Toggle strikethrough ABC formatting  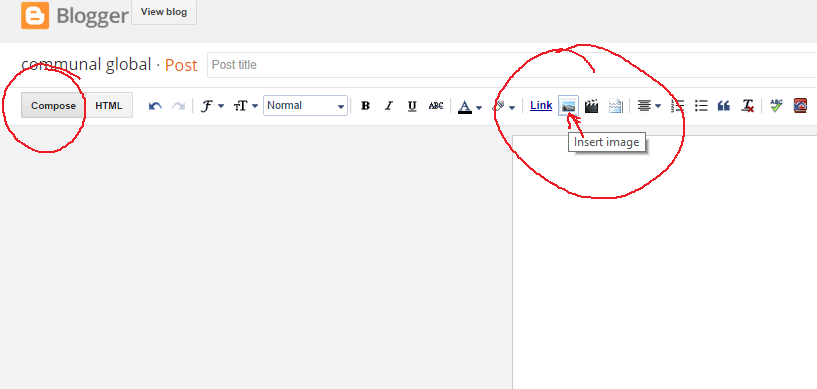pos(436,106)
